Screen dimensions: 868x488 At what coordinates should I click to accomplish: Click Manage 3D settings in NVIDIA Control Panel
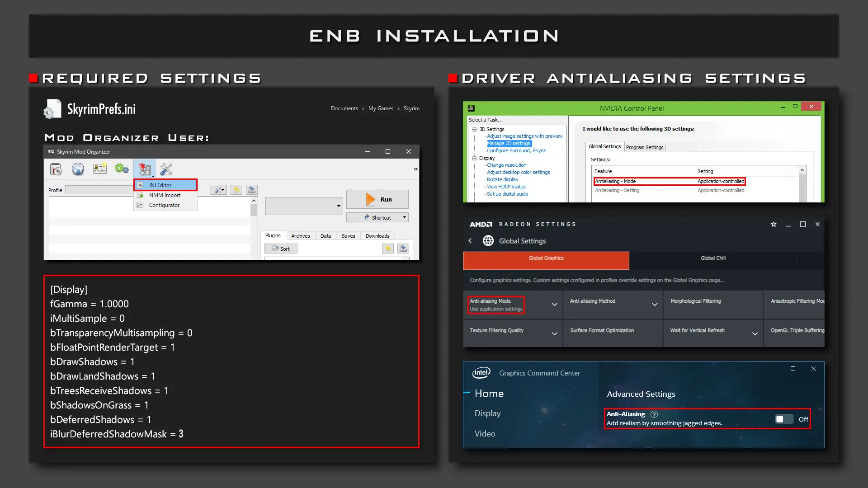click(509, 144)
